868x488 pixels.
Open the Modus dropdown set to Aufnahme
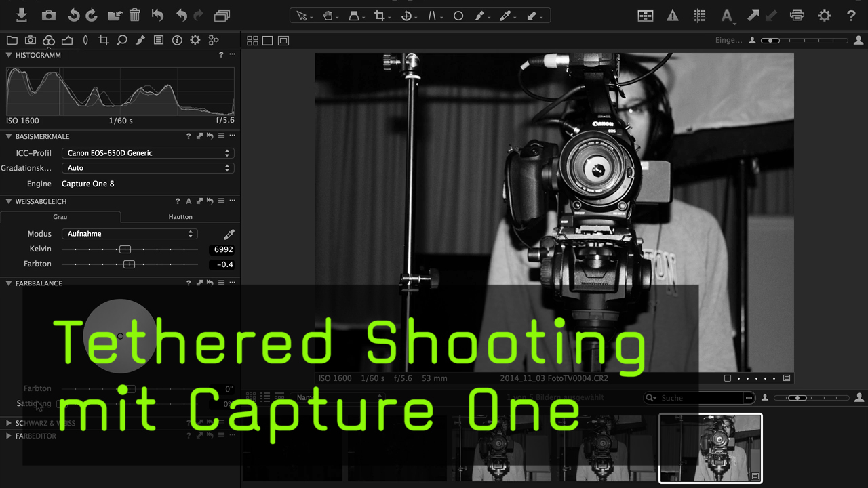coord(129,233)
